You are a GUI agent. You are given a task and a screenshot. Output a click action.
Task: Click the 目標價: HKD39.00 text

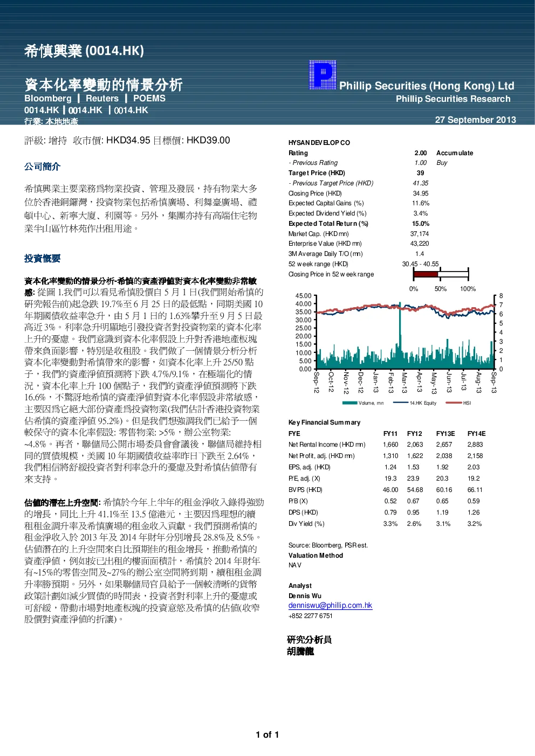click(x=191, y=141)
